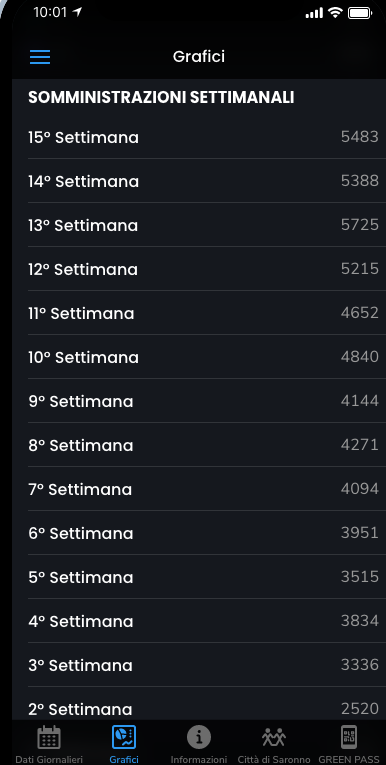Open the 13° Settimana entry

(203, 225)
